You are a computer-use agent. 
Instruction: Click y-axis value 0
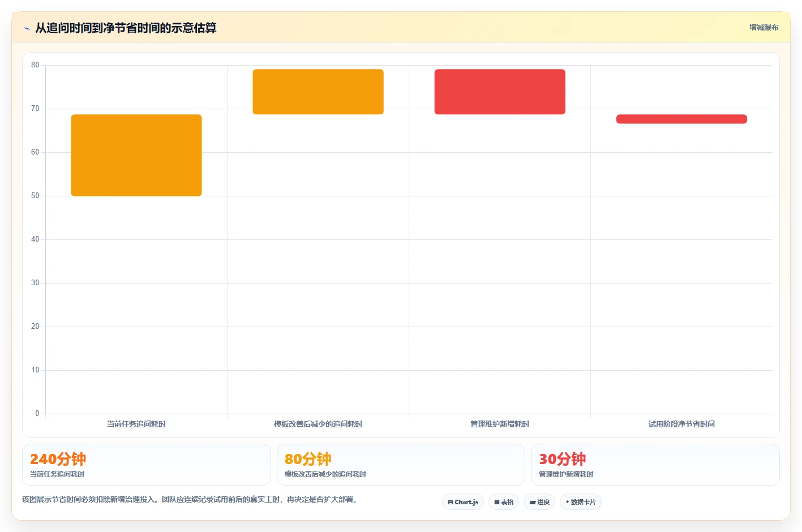pos(37,414)
